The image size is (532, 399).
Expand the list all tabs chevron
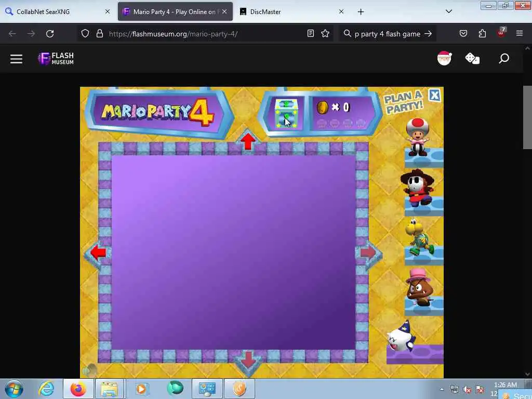pyautogui.click(x=449, y=11)
